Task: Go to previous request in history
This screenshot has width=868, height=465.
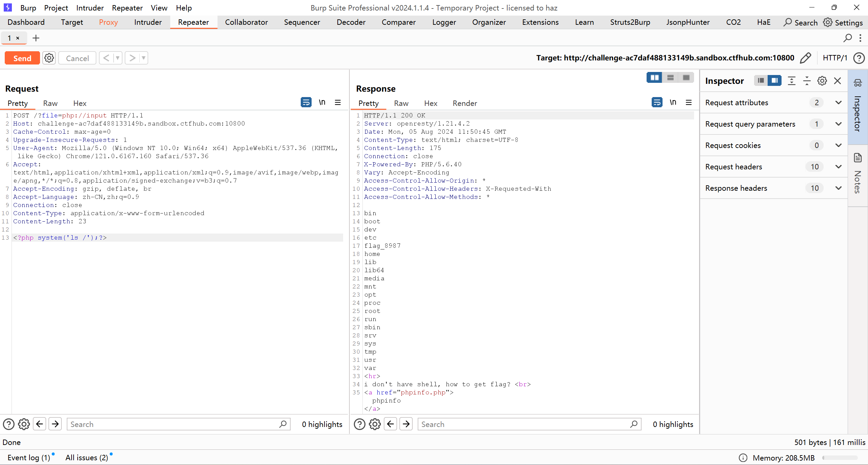Action: click(106, 58)
